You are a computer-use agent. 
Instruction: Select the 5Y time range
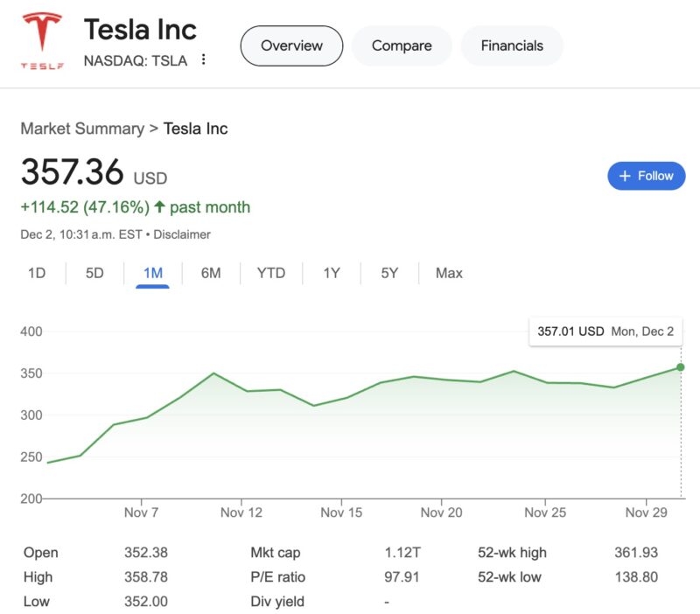(389, 273)
